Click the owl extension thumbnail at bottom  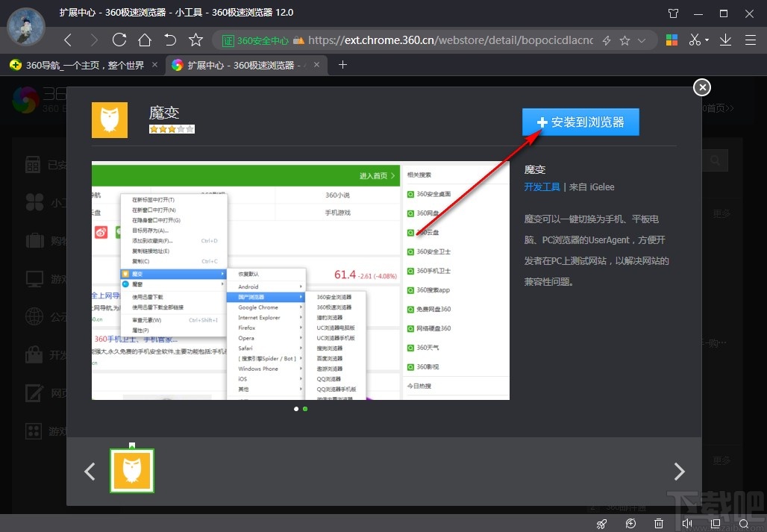pos(132,471)
